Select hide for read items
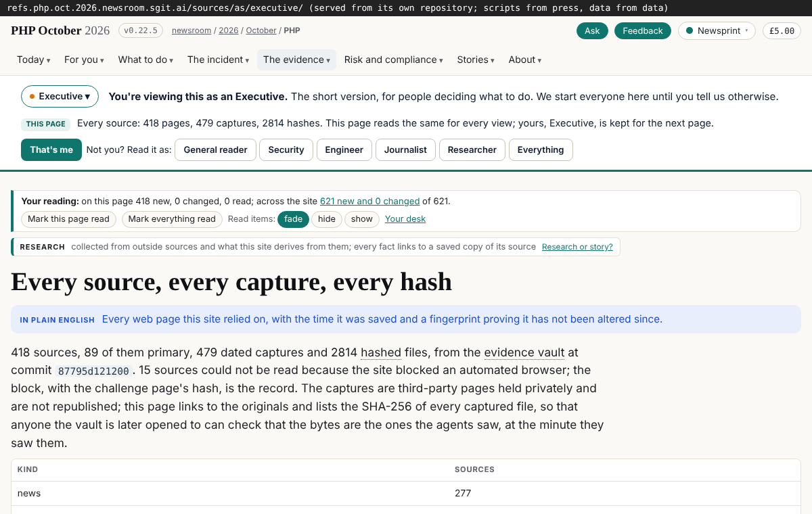 click(327, 219)
